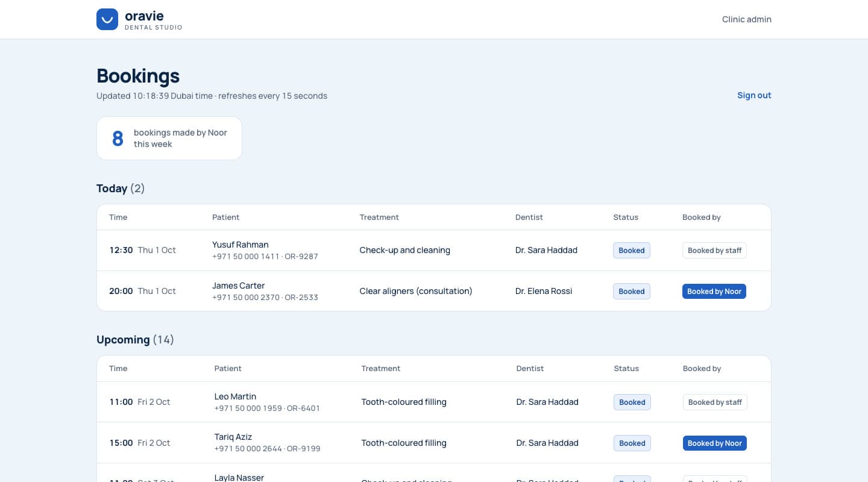Image resolution: width=868 pixels, height=482 pixels.
Task: Click the oravie smile logo icon
Action: 107,19
